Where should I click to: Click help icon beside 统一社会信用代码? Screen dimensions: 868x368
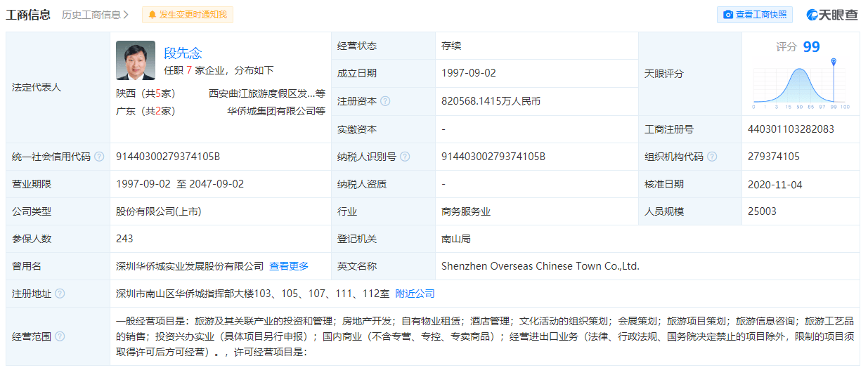tap(99, 157)
